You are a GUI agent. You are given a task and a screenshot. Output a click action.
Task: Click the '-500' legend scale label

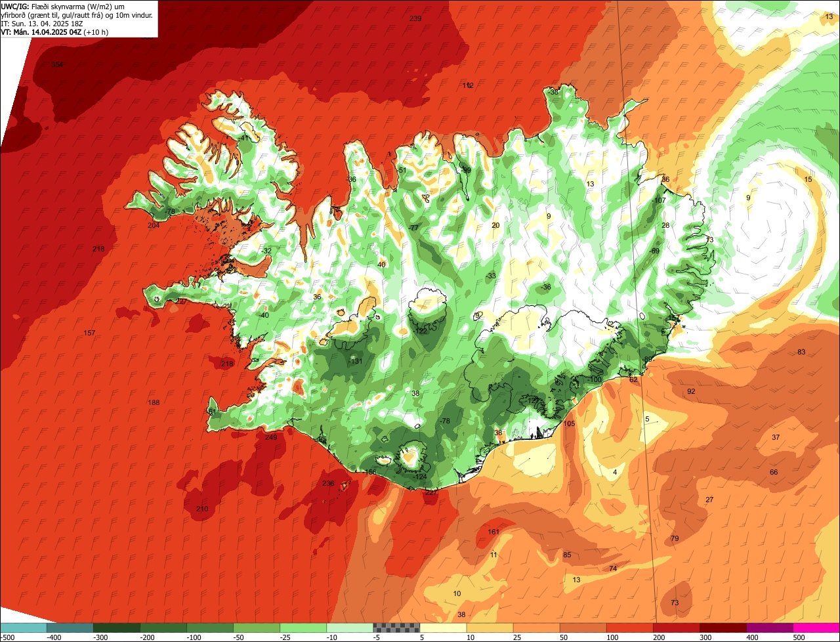point(8,637)
